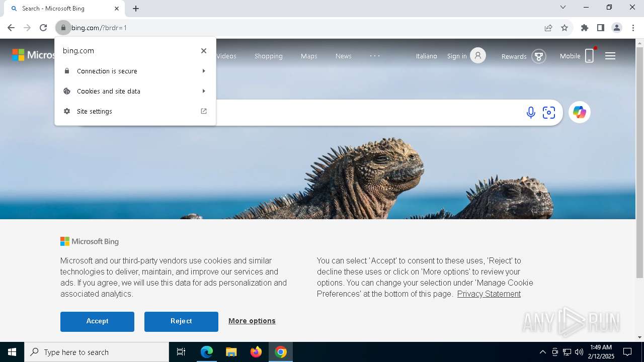Launch Firefox from taskbar
644x362 pixels.
pyautogui.click(x=256, y=352)
